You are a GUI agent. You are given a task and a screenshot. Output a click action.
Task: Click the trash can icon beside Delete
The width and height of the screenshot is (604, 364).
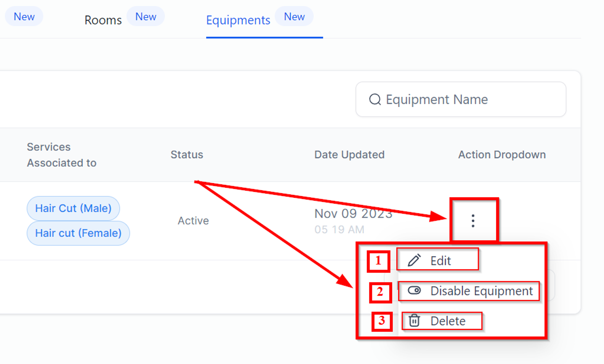point(414,321)
